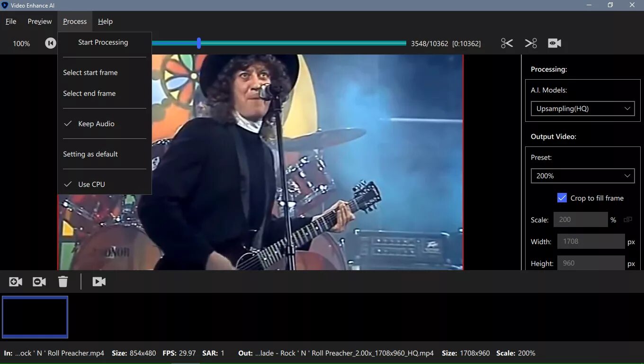The height and width of the screenshot is (364, 644).
Task: Click the SAR 1 status entry
Action: 213,353
